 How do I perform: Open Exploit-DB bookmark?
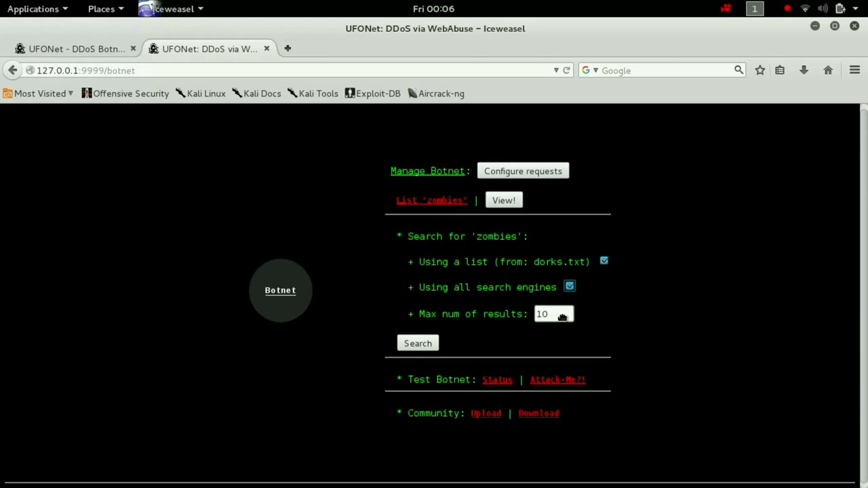click(x=373, y=94)
